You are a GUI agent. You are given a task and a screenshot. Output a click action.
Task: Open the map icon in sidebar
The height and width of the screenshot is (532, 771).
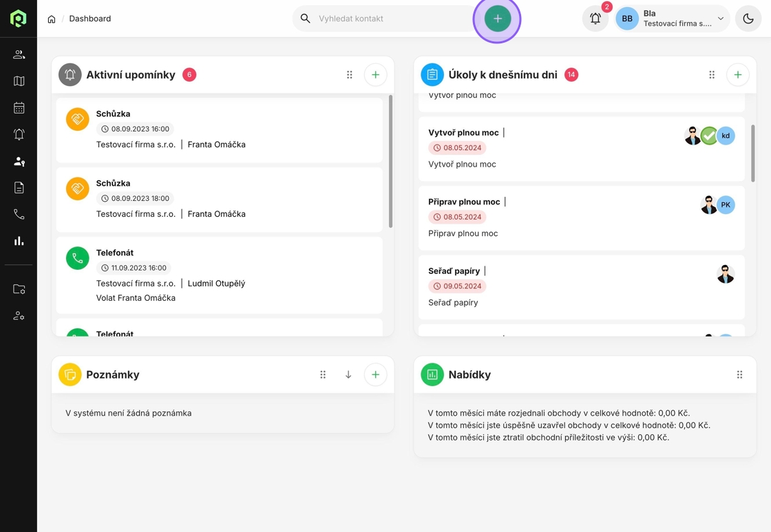click(19, 81)
